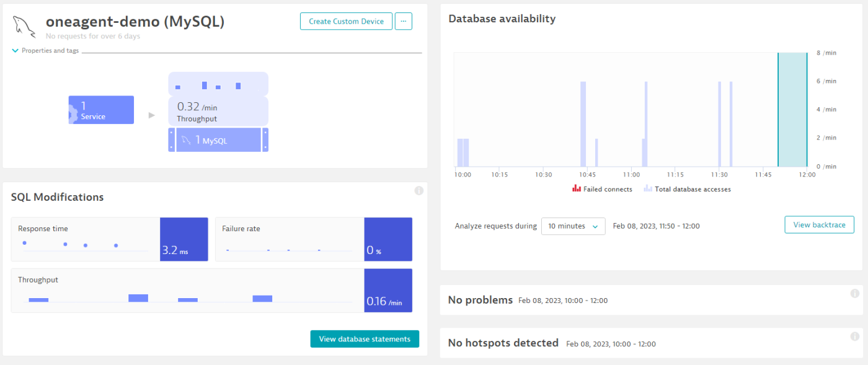Toggle visibility of the 1 MySQL node
Viewport: 868px width, 365px height.
pyautogui.click(x=218, y=139)
